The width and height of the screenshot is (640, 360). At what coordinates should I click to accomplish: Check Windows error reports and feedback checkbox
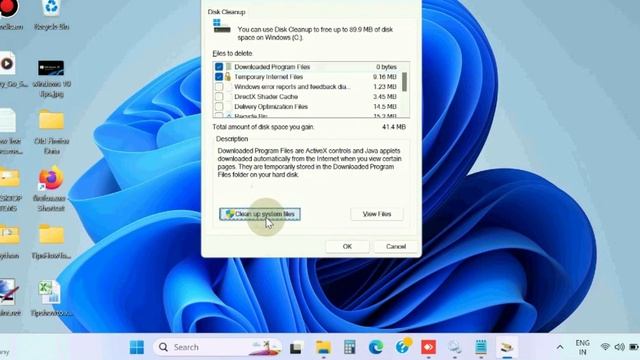click(219, 87)
